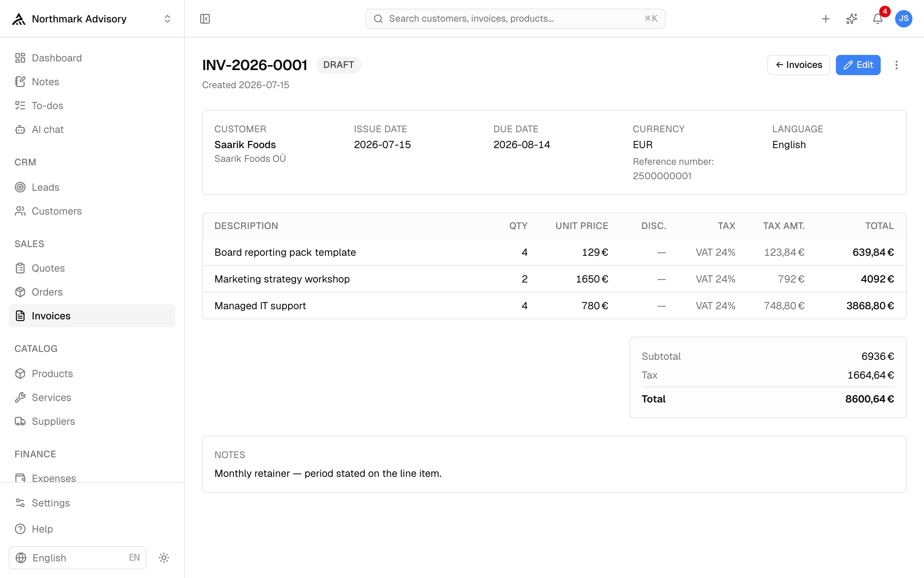Open Customers in CRM section
The width and height of the screenshot is (924, 578).
pyautogui.click(x=92, y=211)
